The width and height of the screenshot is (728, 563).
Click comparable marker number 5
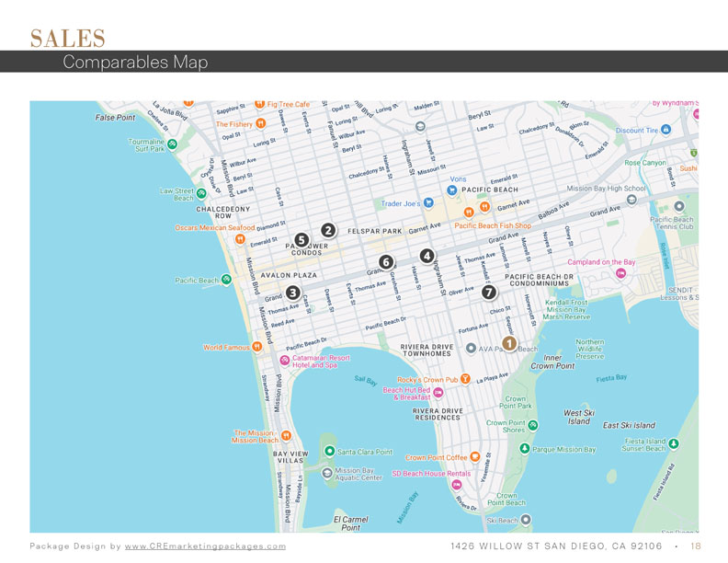(x=301, y=240)
